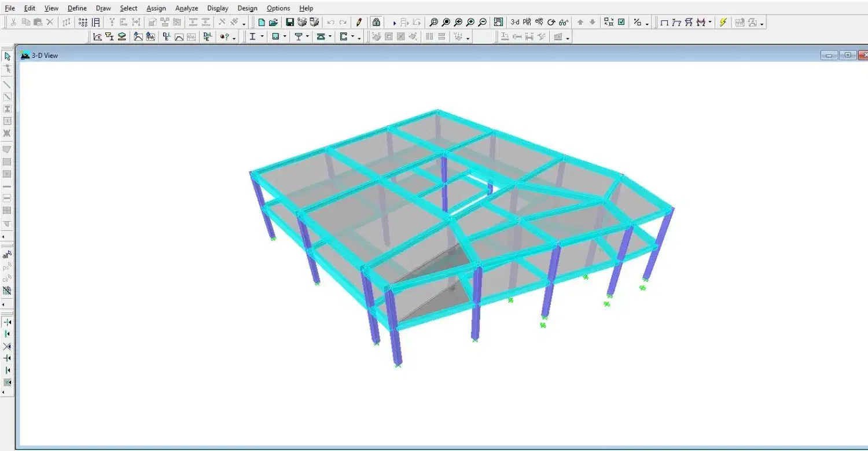Expand the frame section I-beam dropdown arrow
This screenshot has height=451, width=868.
pos(262,37)
